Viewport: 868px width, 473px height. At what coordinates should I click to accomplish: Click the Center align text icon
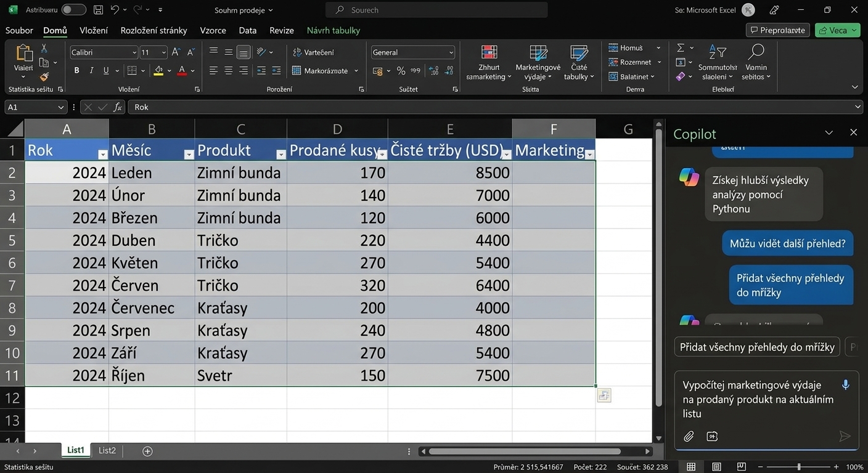[228, 71]
